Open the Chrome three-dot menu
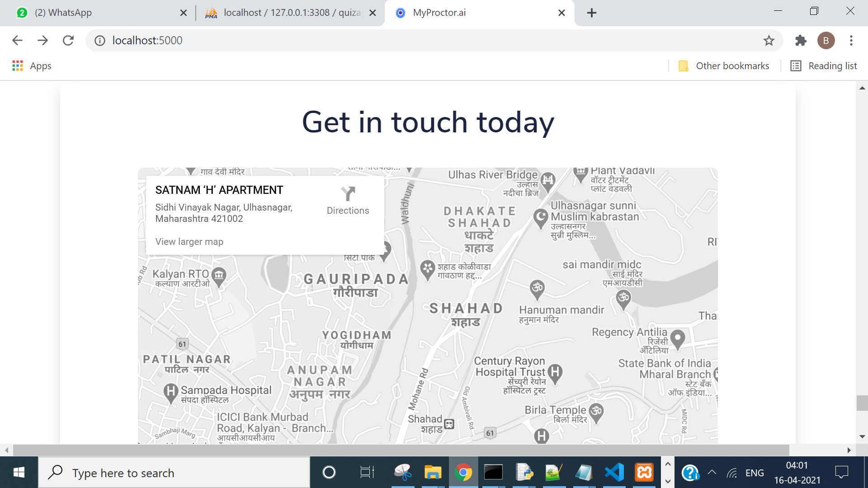The height and width of the screenshot is (488, 868). coord(851,41)
